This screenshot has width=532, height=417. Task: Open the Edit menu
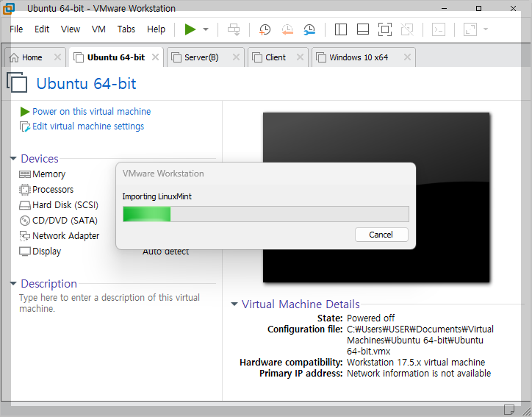(42, 29)
